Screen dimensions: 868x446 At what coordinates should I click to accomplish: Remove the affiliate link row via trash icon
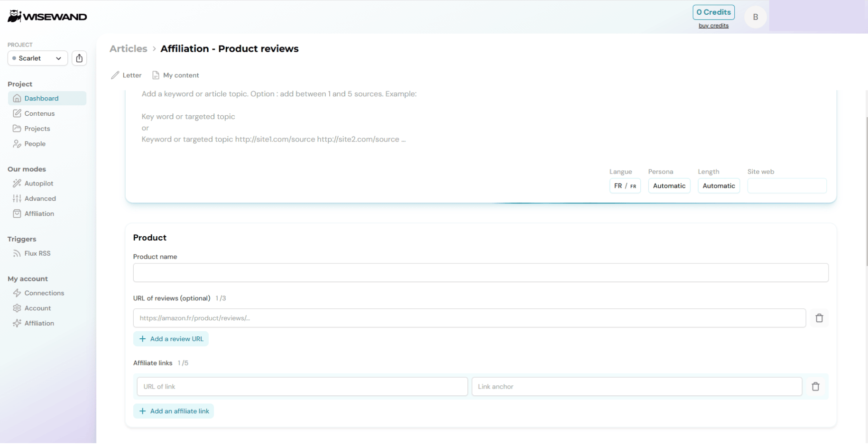tap(816, 387)
